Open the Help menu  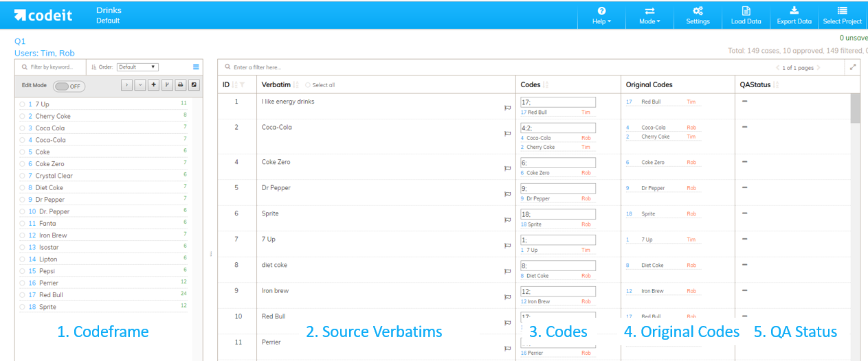click(601, 15)
